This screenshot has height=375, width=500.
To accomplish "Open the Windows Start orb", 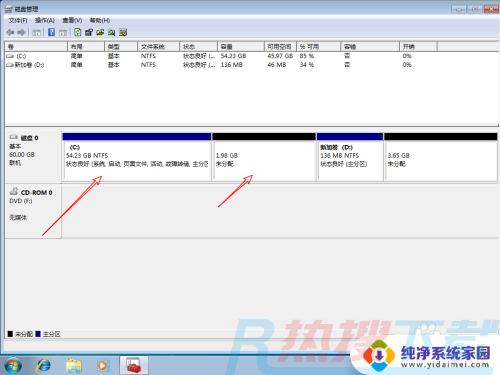I will pyautogui.click(x=13, y=365).
